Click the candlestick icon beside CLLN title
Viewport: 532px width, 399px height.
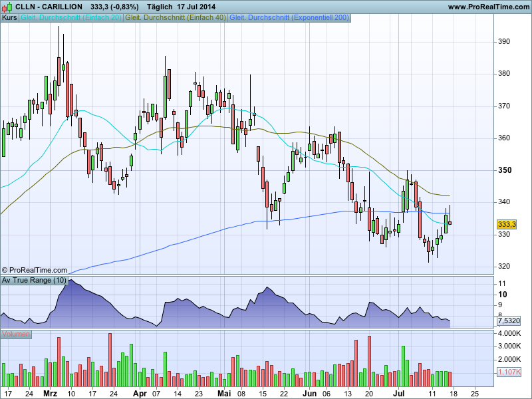[7, 7]
